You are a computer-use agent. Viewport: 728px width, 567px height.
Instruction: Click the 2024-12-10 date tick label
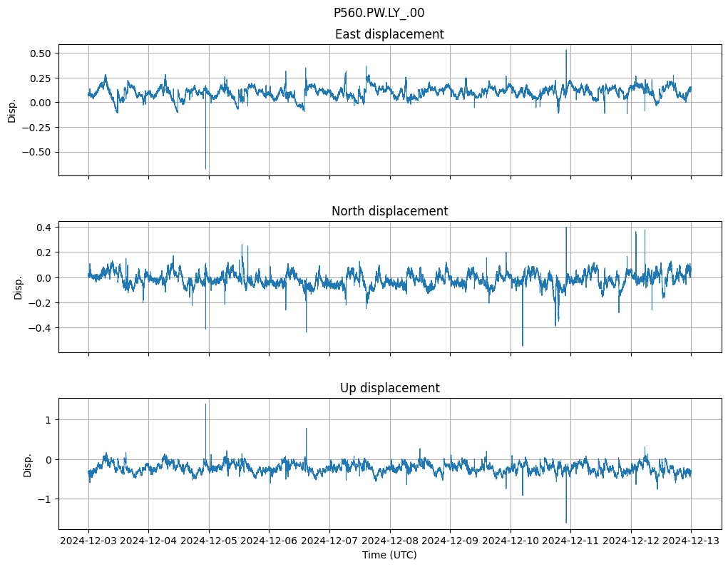tap(511, 541)
